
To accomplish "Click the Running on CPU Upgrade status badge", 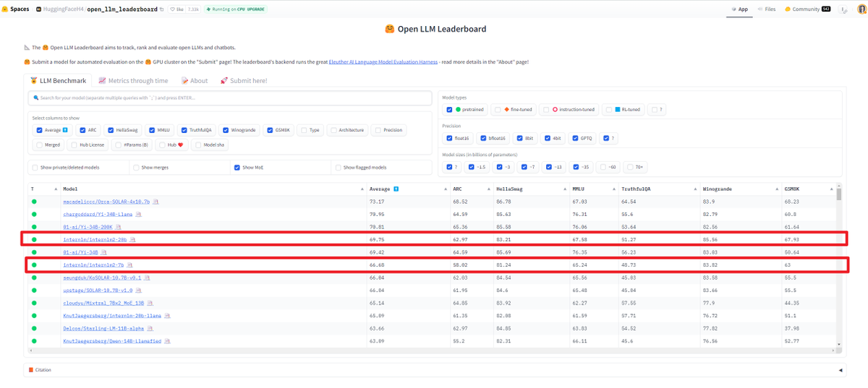I will (x=235, y=9).
